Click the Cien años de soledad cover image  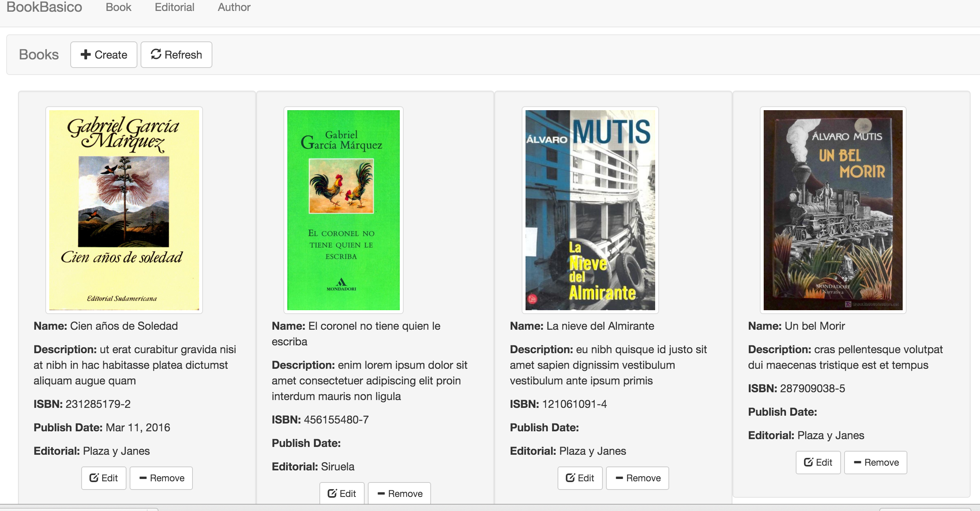(x=124, y=210)
